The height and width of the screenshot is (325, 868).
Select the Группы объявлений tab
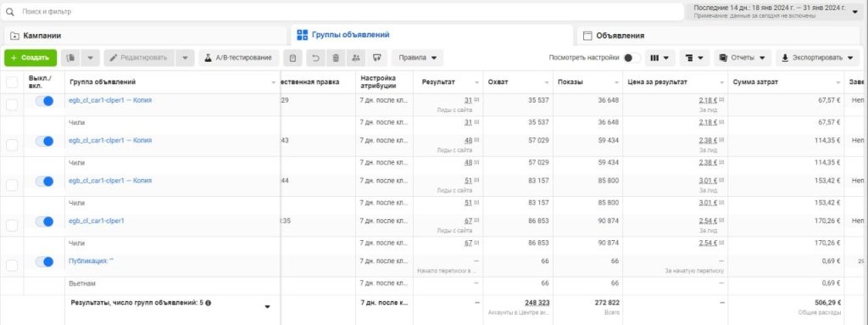pos(431,35)
